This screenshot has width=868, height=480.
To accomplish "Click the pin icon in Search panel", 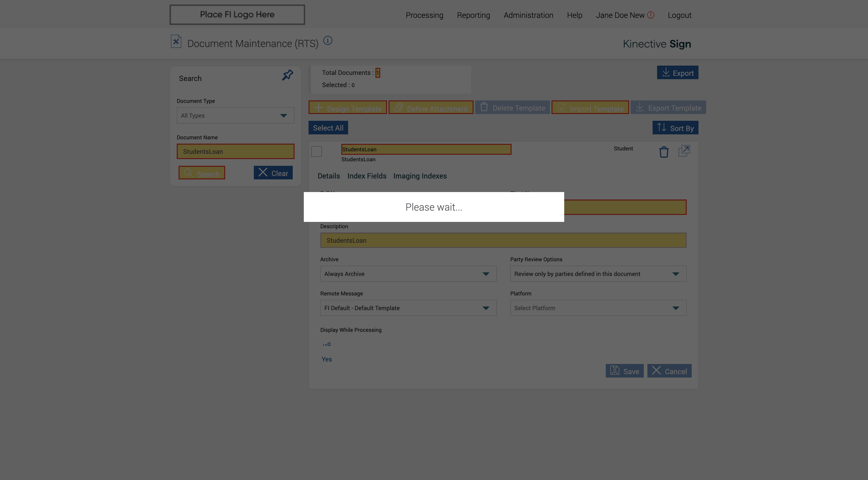I will click(288, 75).
